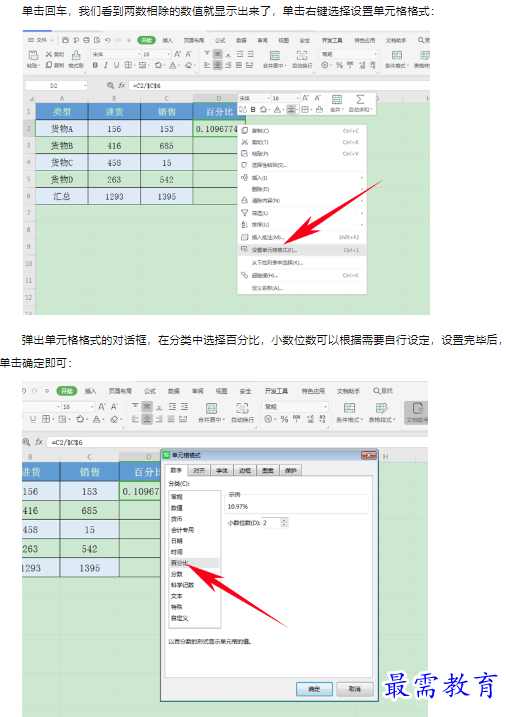
Task: Choose Paste (Ctrl+V) in the context menu
Action: coord(302,154)
